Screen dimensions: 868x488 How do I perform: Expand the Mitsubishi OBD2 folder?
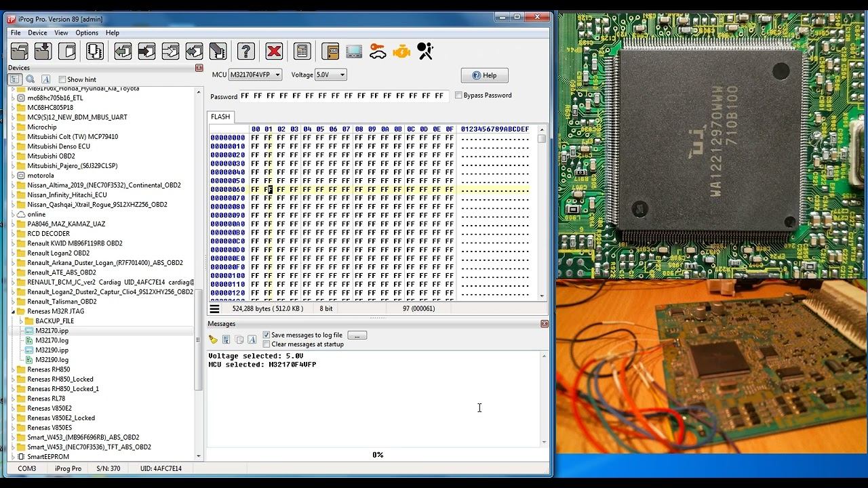tap(13, 156)
